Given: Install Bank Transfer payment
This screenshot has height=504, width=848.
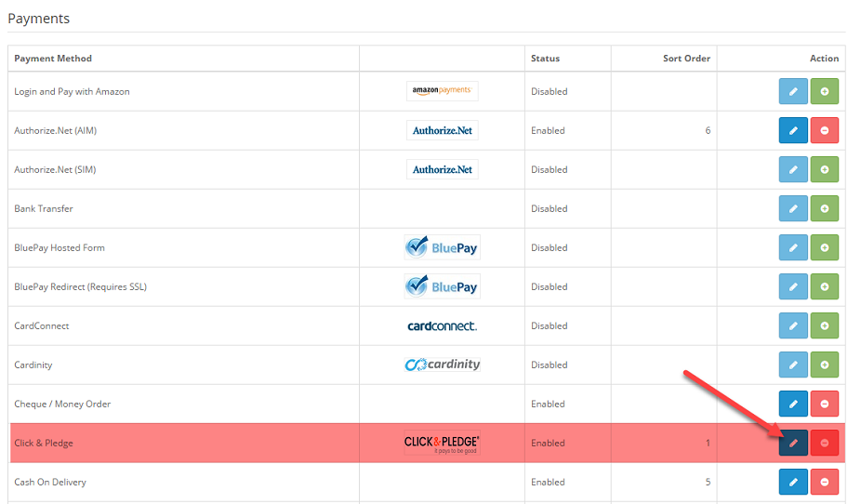Looking at the screenshot, I should pyautogui.click(x=824, y=208).
